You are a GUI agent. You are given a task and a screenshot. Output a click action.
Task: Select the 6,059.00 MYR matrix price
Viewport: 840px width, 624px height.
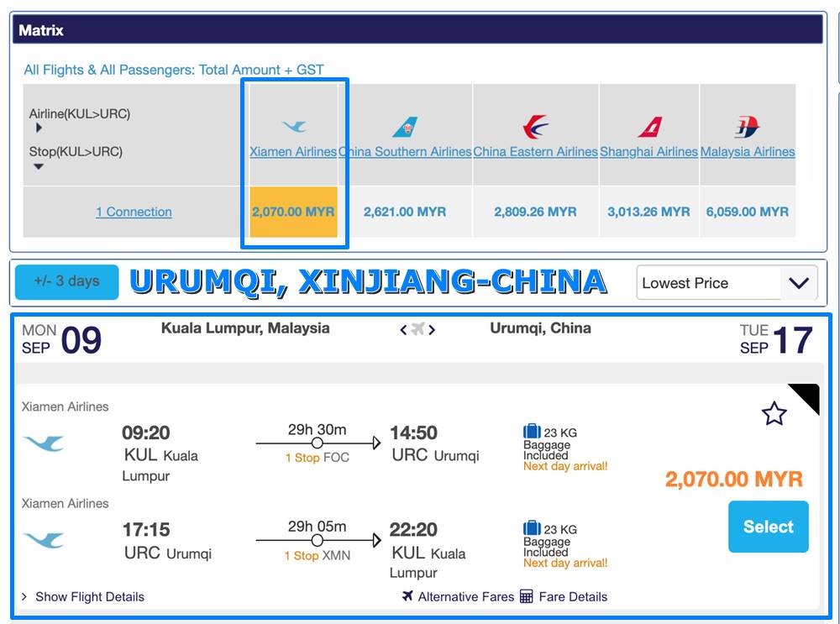pos(748,212)
